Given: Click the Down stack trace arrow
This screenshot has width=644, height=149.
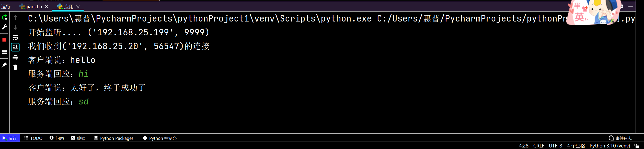Looking at the screenshot, I should [x=15, y=27].
